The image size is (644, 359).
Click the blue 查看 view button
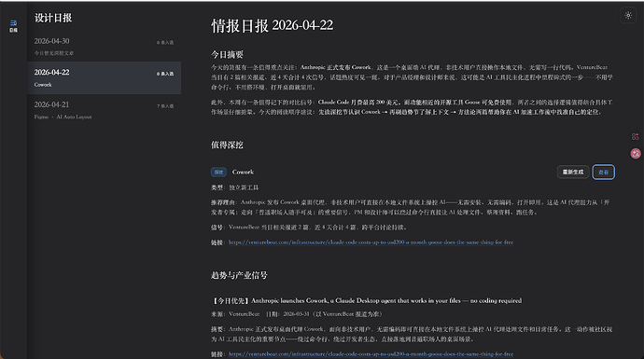[603, 172]
